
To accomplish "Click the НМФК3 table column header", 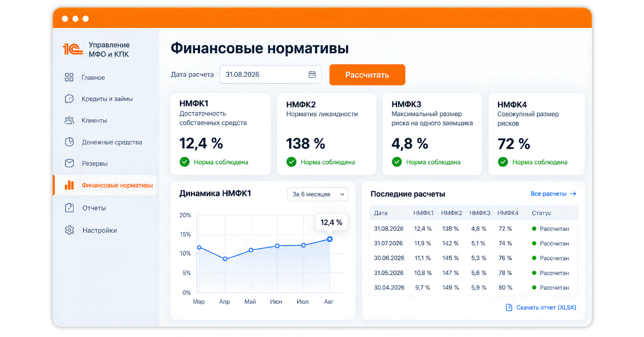I will tap(480, 213).
